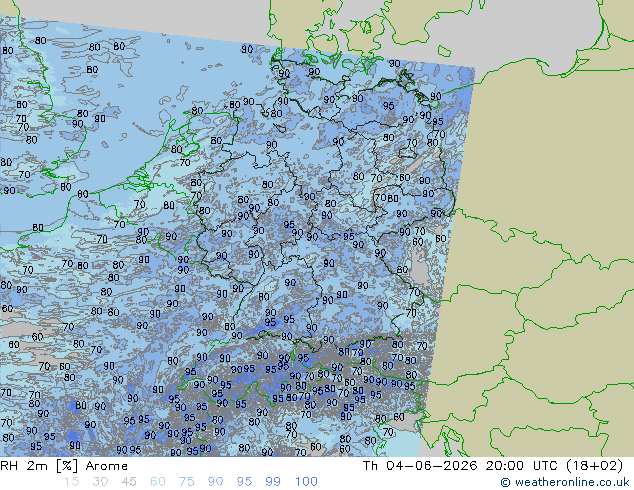Select the legend value 60

pos(158,482)
